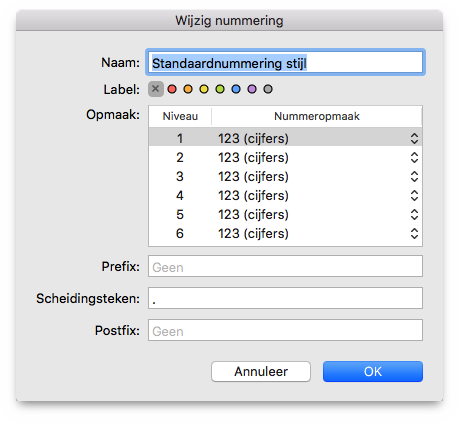This screenshot has width=459, height=423.
Task: Open number format dropdown for level 6
Action: (x=414, y=233)
